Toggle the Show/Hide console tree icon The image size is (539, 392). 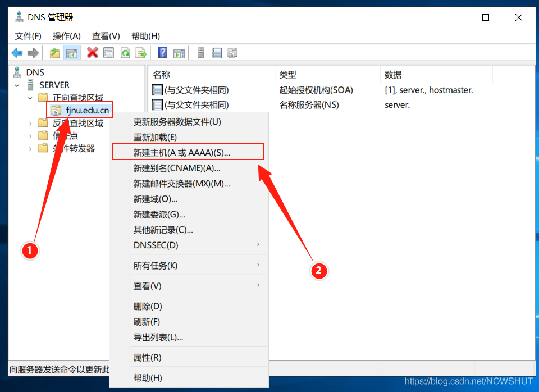pos(71,53)
